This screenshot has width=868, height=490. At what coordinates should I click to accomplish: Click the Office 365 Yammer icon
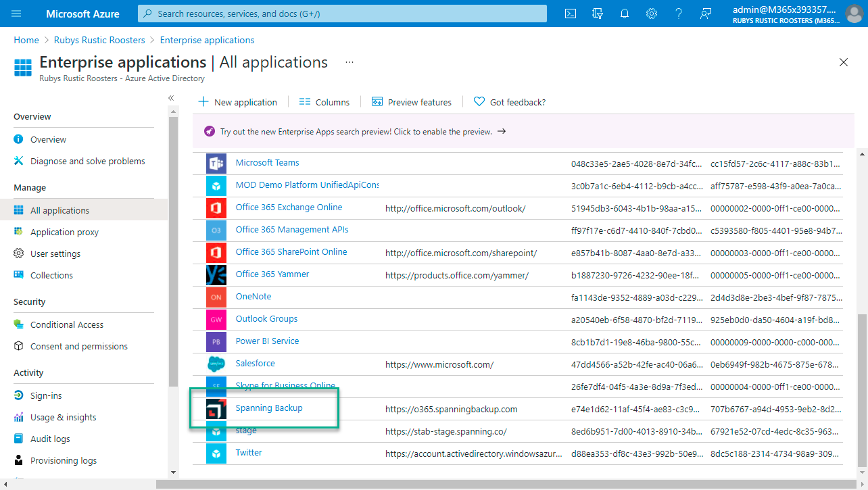tap(216, 274)
